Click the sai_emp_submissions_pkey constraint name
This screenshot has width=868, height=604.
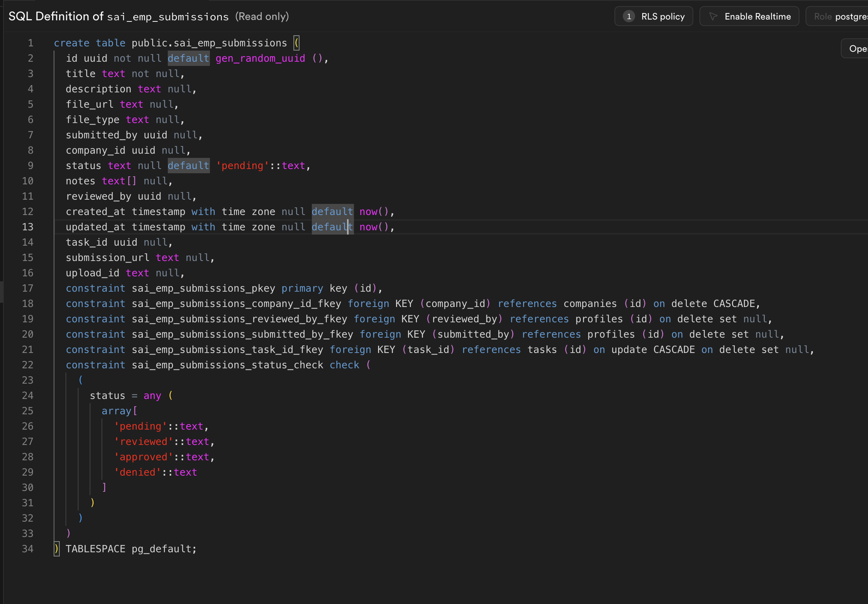pos(203,288)
